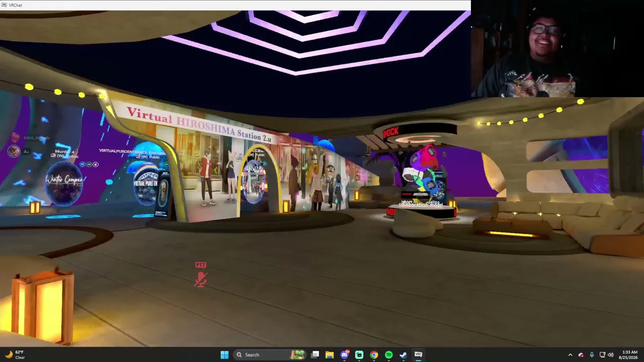This screenshot has height=362, width=644.
Task: Open Spotify from the taskbar
Action: (388, 354)
